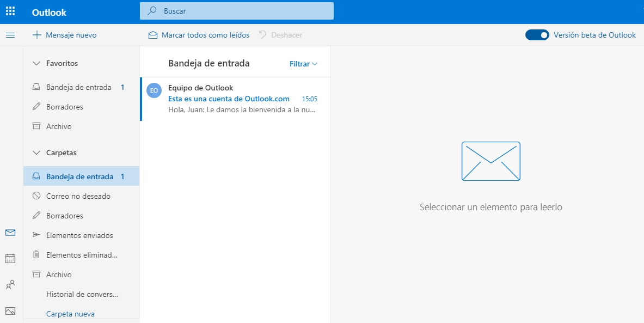
Task: Open the app launcher grid icon
Action: click(x=10, y=11)
